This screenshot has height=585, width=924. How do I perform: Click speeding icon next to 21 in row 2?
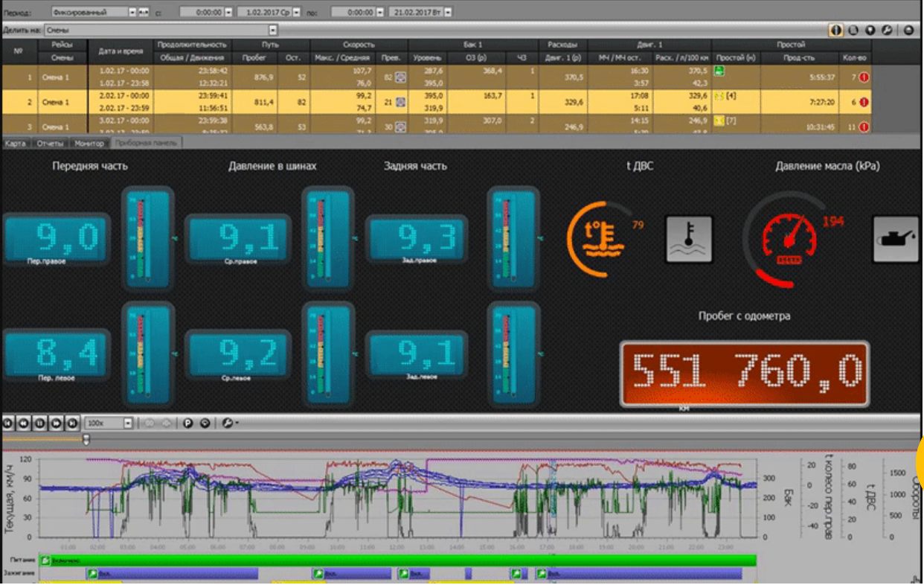coord(400,102)
